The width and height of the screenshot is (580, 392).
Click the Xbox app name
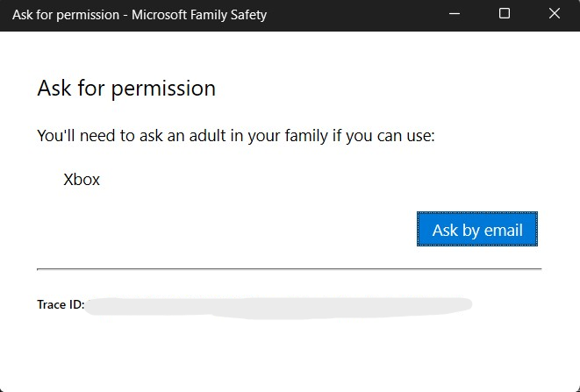pos(82,180)
